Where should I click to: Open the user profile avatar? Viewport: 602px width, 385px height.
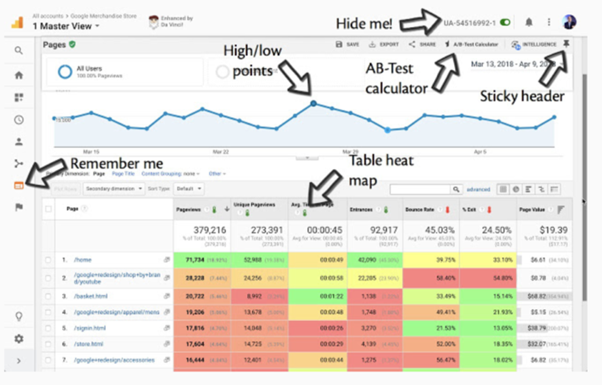coord(569,22)
